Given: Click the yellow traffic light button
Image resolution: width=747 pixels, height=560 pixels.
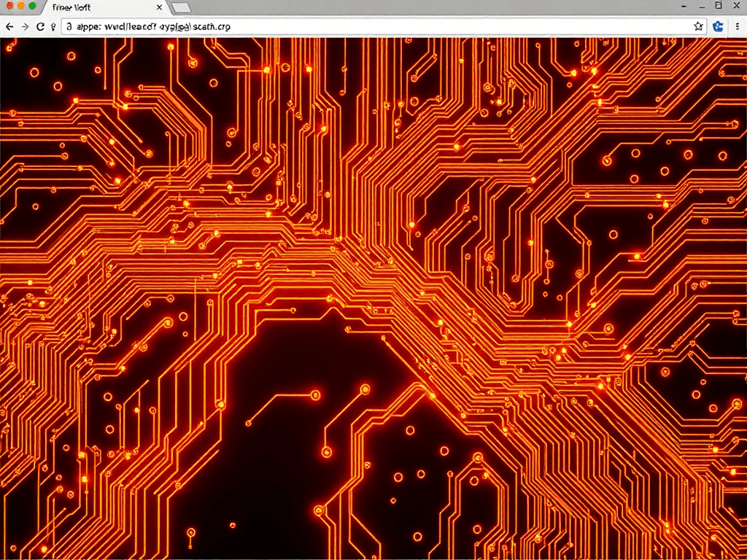Looking at the screenshot, I should click(x=20, y=7).
